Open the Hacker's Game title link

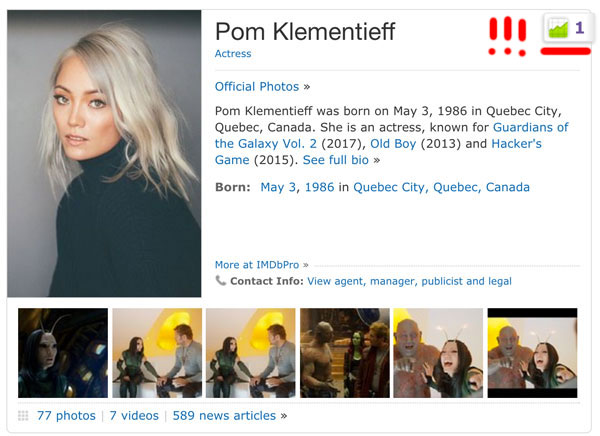pyautogui.click(x=516, y=143)
